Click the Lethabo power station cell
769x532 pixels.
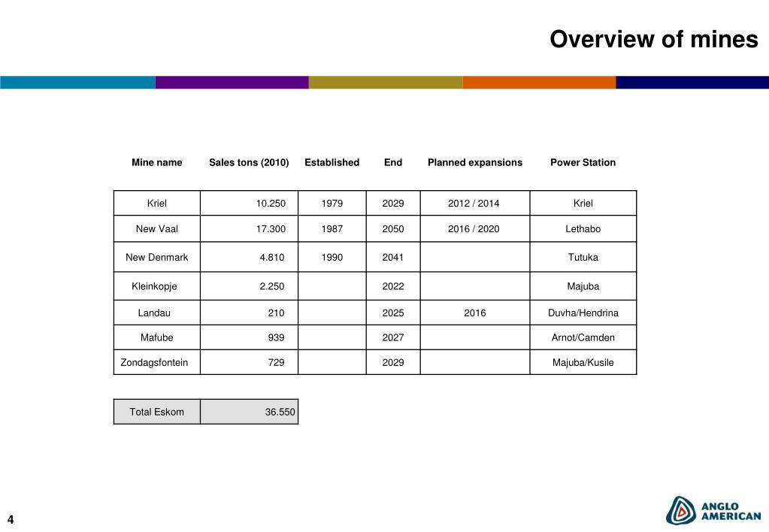[583, 228]
